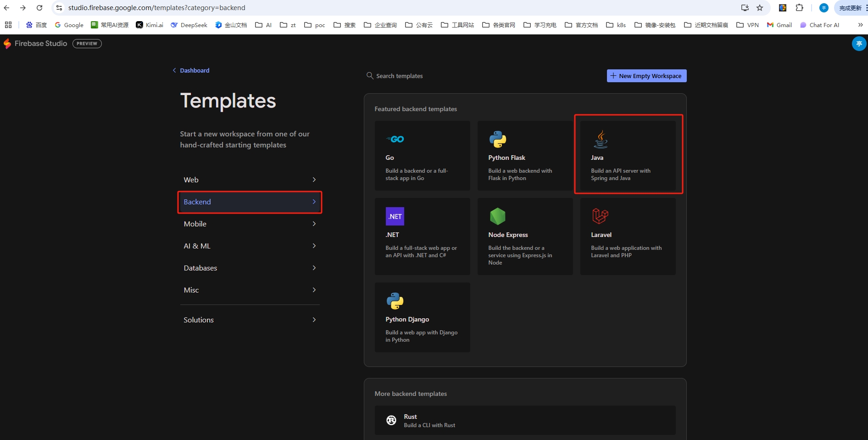Click the Node Express green hexagon icon
Screen dimensions: 868x440
[497, 216]
